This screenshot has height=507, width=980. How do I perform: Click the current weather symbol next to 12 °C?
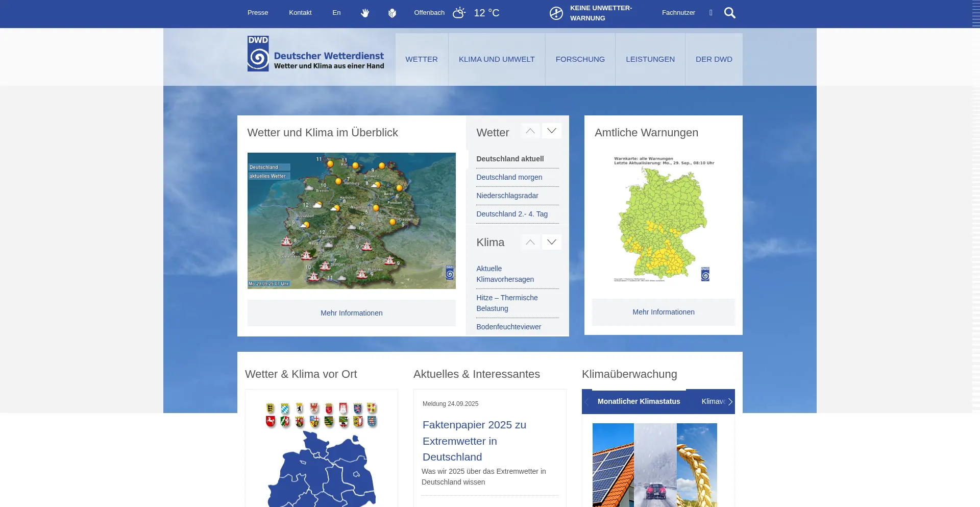point(458,13)
